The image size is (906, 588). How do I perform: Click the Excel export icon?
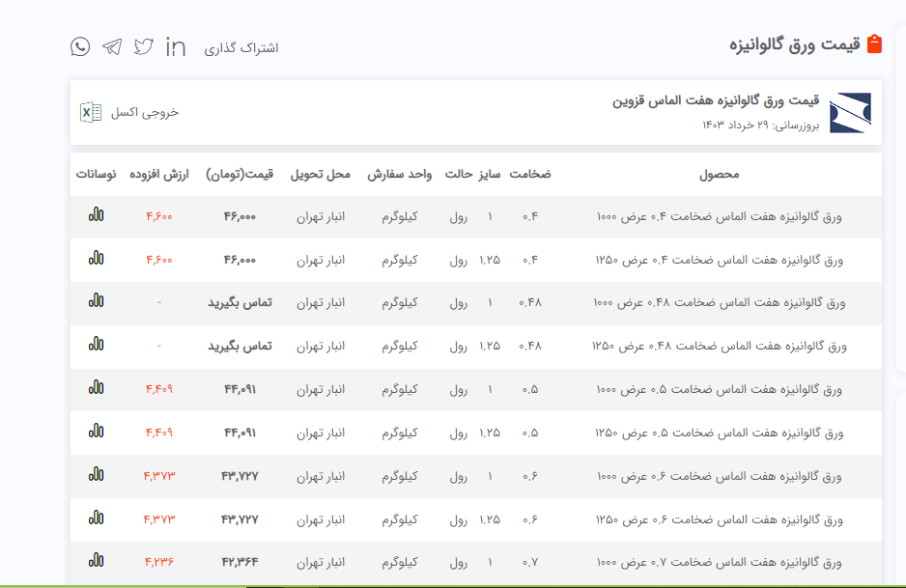[91, 112]
